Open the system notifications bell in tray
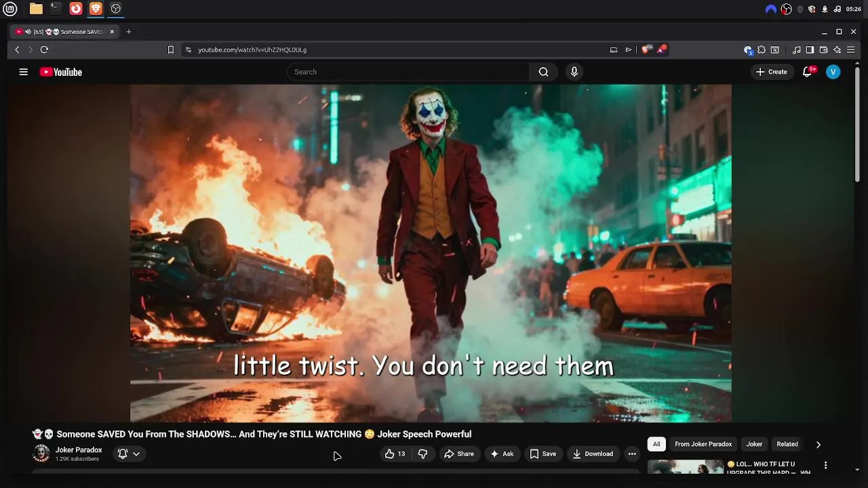868x488 pixels. point(825,9)
